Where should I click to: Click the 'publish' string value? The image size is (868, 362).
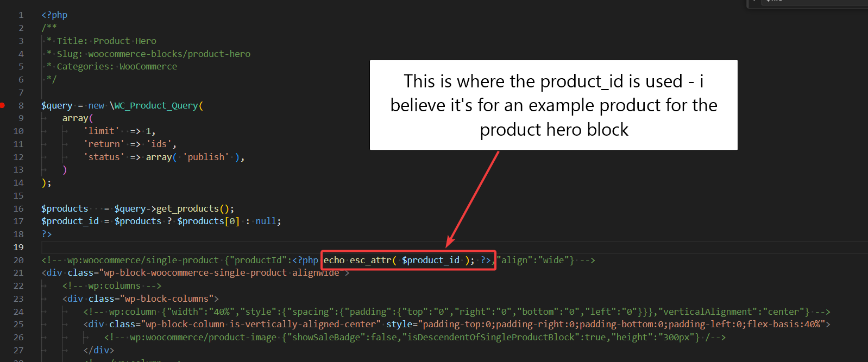[206, 157]
